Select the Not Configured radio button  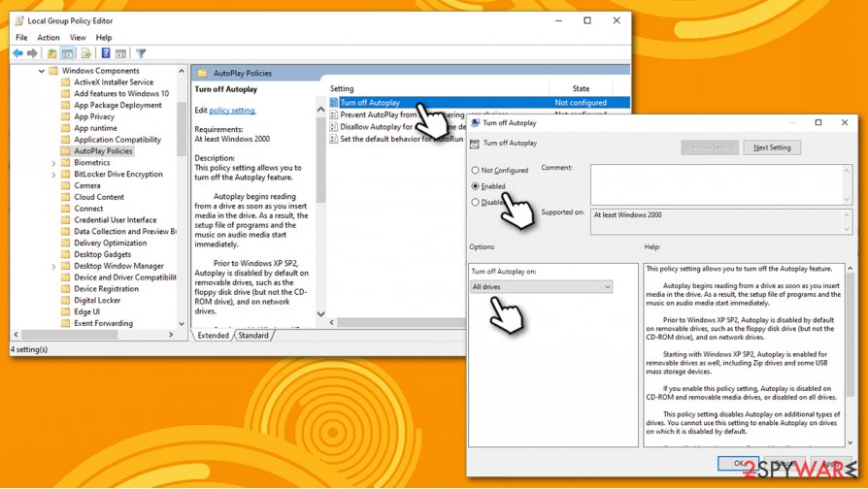point(475,171)
